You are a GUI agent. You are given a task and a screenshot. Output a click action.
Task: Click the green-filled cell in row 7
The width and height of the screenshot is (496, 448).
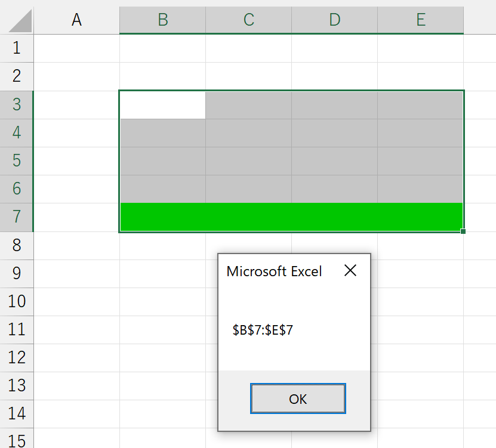pyautogui.click(x=291, y=217)
